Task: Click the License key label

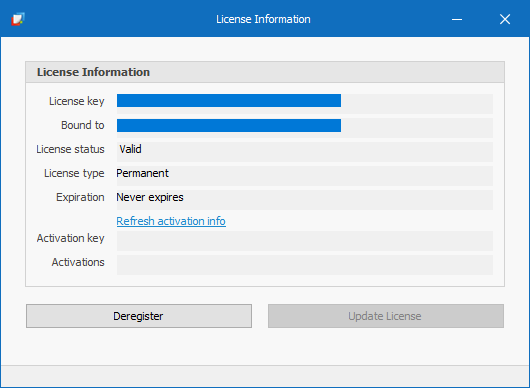Action: [77, 101]
